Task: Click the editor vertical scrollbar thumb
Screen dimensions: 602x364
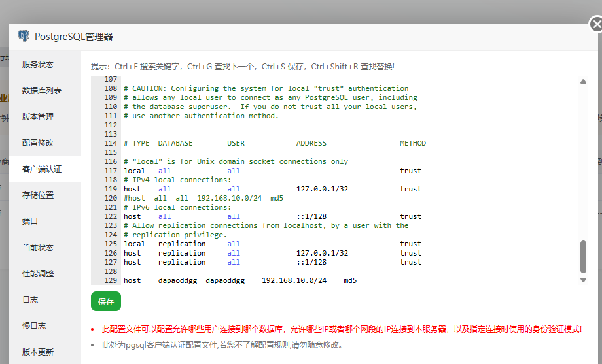Action: click(583, 257)
